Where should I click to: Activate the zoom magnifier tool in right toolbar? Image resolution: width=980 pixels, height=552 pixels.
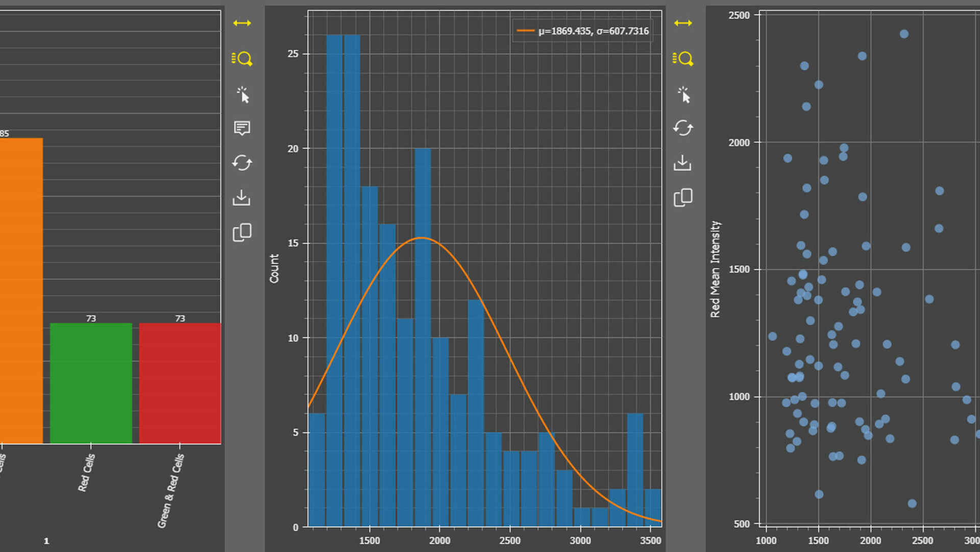point(683,59)
